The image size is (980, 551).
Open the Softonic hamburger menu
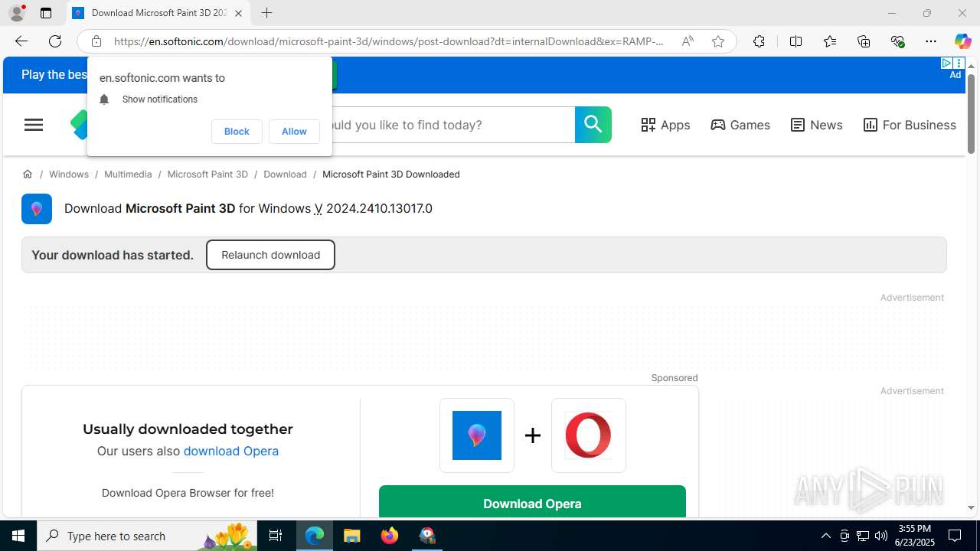point(34,125)
